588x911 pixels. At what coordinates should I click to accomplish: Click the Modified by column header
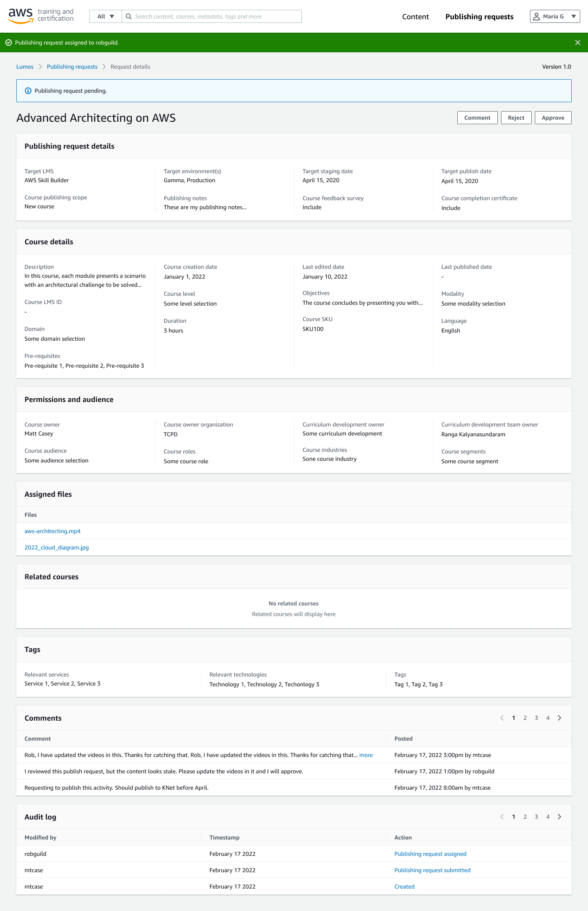tap(40, 837)
